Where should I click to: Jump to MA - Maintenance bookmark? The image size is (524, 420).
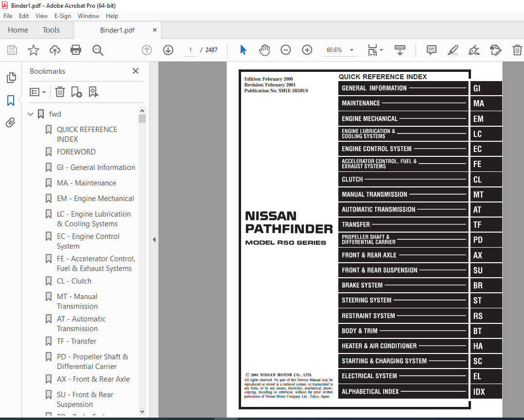point(87,183)
